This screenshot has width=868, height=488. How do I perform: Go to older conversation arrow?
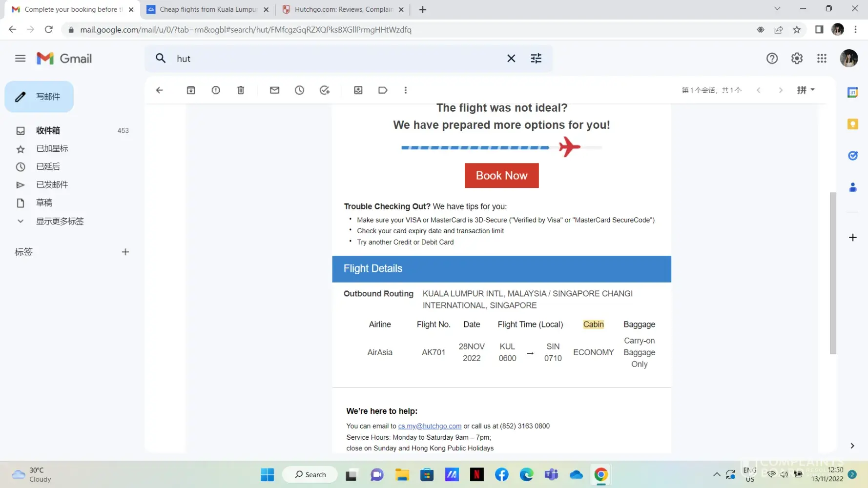(x=781, y=90)
